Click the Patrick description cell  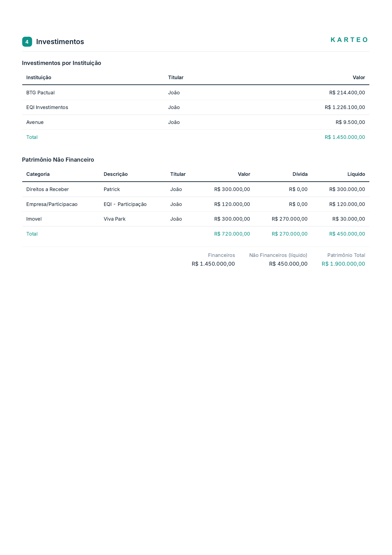111,189
